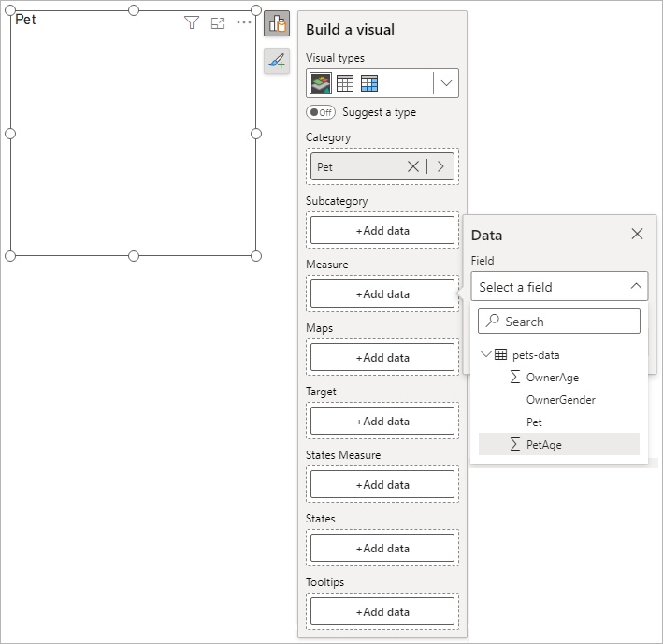This screenshot has width=663, height=644.
Task: Select the Table visual type icon
Action: tap(345, 83)
